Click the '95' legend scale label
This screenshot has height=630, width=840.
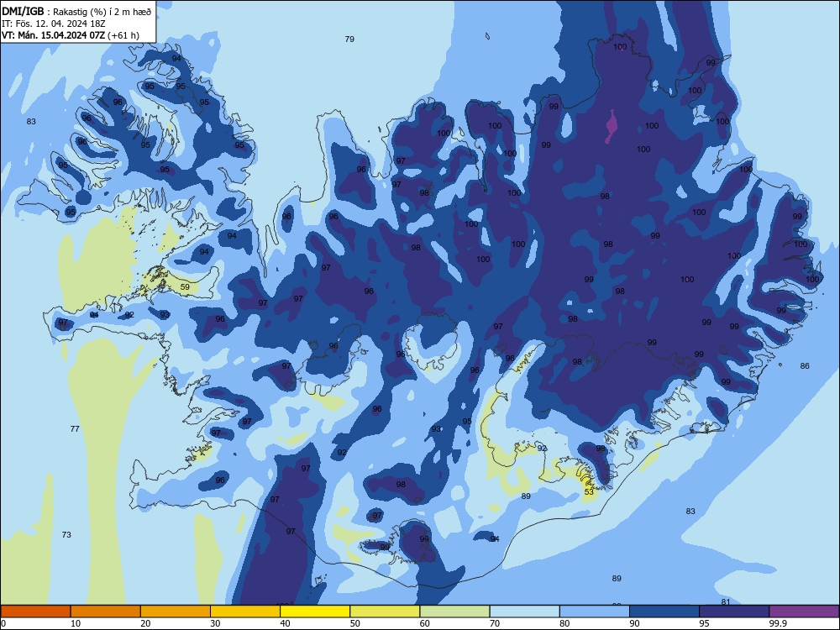(704, 623)
